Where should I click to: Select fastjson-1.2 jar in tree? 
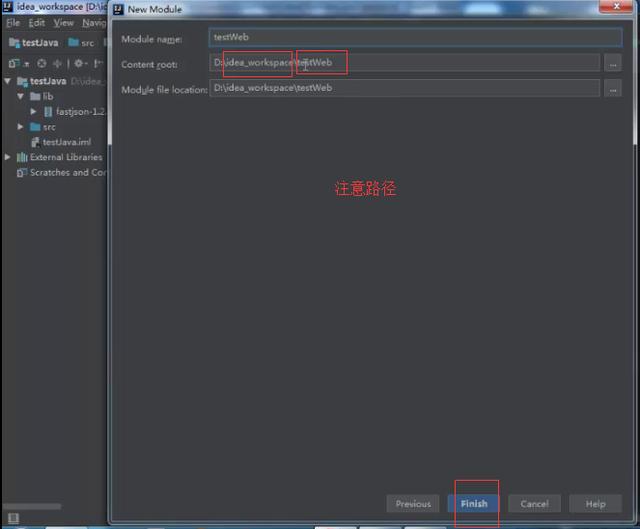(75, 111)
